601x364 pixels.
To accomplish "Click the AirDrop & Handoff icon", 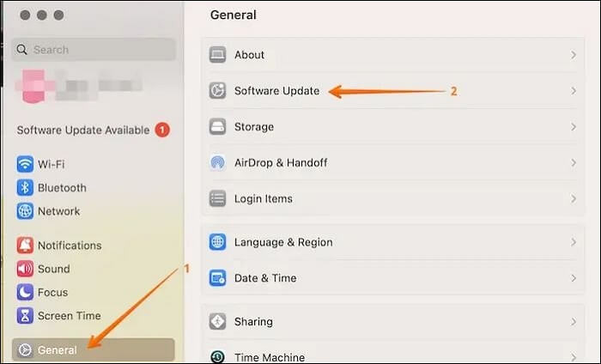I will [218, 162].
